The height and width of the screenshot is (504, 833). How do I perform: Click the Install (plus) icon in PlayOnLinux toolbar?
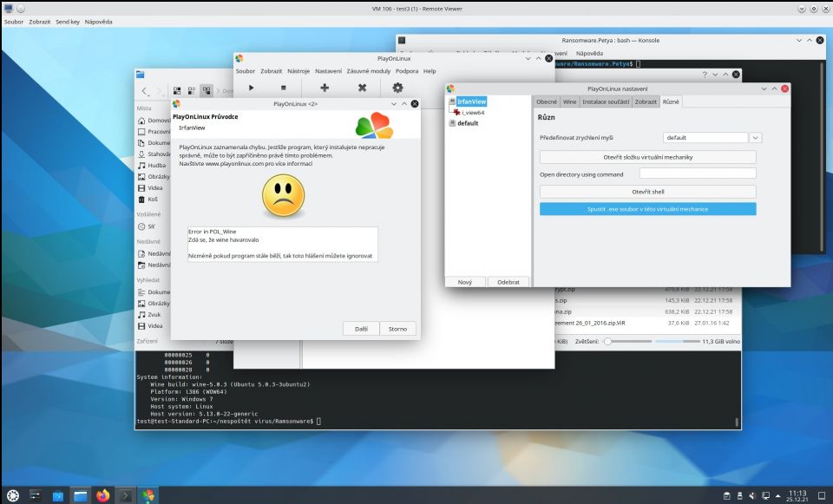(x=324, y=88)
